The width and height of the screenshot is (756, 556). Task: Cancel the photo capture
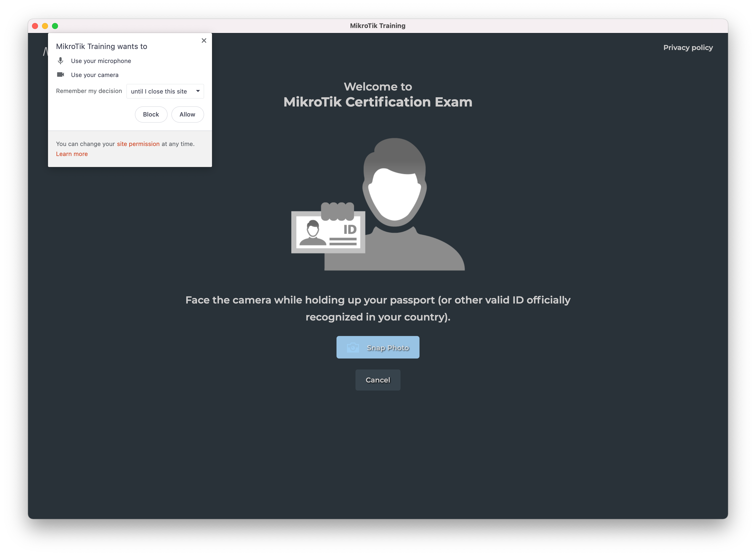point(378,380)
